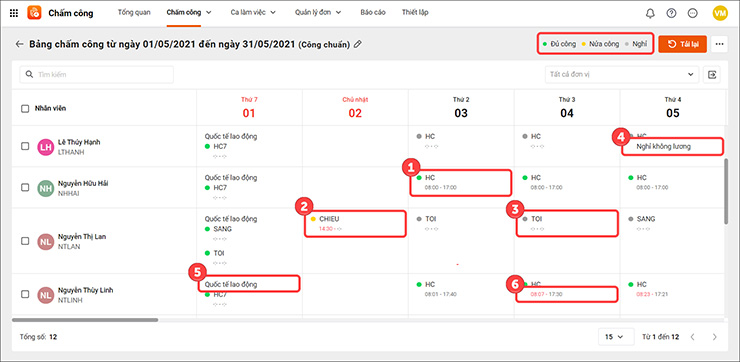740x362 pixels.
Task: Open the app launcher grid icon
Action: tap(14, 13)
